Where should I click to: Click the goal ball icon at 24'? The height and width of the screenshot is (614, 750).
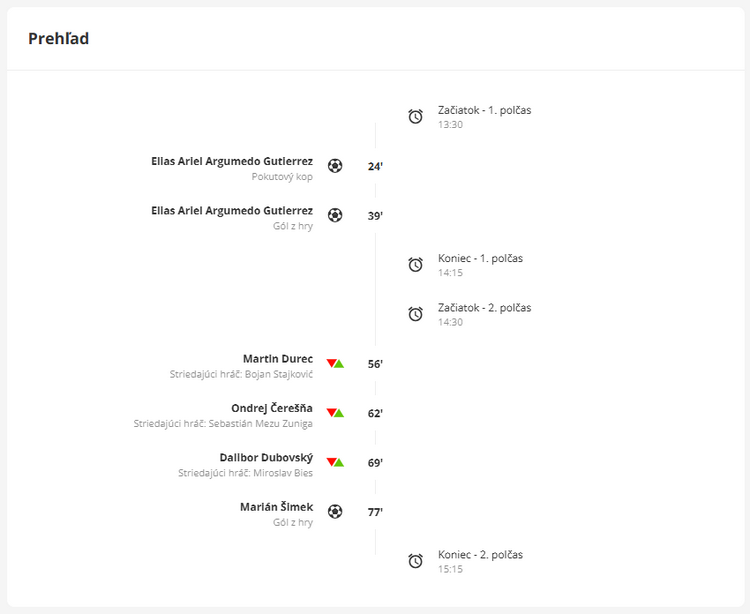[335, 166]
